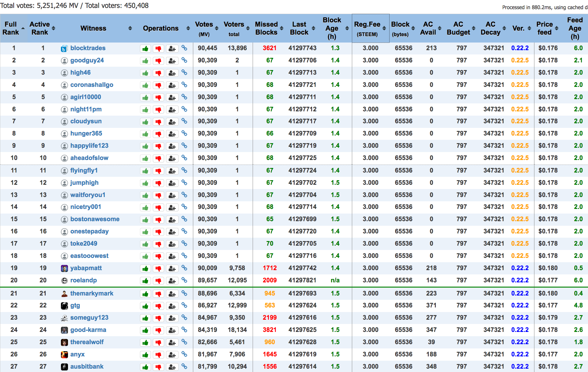Sort by Missed Blocks column header

[x=266, y=28]
